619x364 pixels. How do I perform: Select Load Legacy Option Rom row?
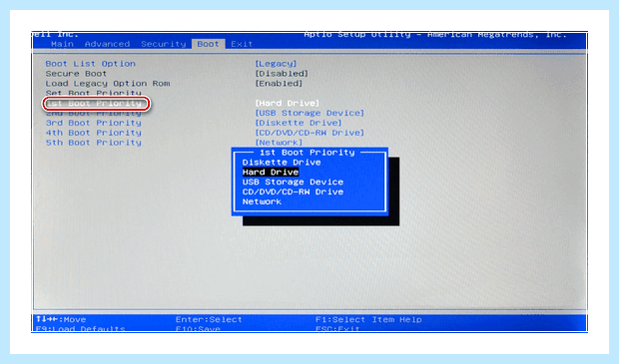pyautogui.click(x=108, y=83)
